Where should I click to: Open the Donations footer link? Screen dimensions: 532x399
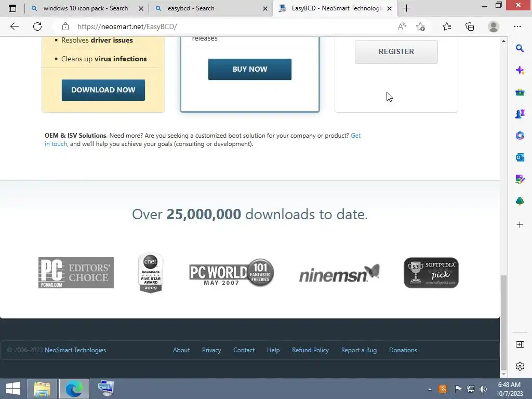[403, 350]
